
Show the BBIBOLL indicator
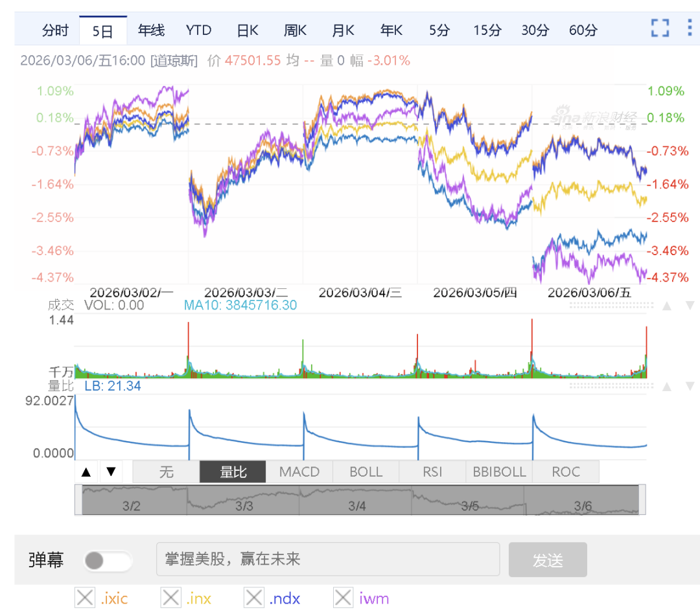coord(499,472)
